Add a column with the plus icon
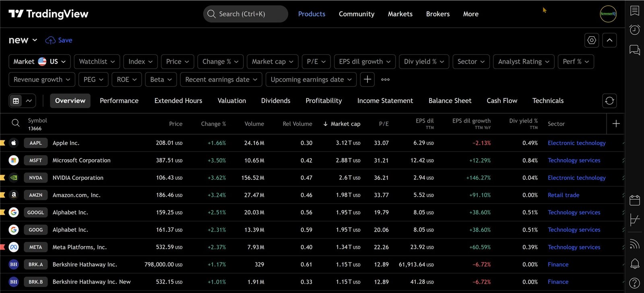Viewport: 644px width, 293px height. (x=616, y=124)
